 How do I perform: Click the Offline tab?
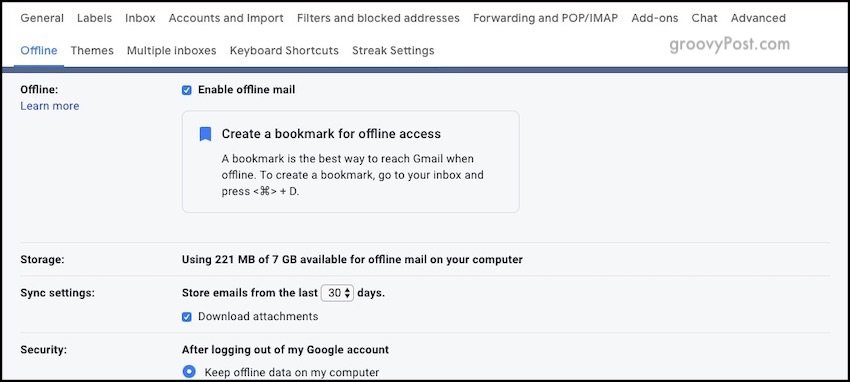tap(39, 50)
